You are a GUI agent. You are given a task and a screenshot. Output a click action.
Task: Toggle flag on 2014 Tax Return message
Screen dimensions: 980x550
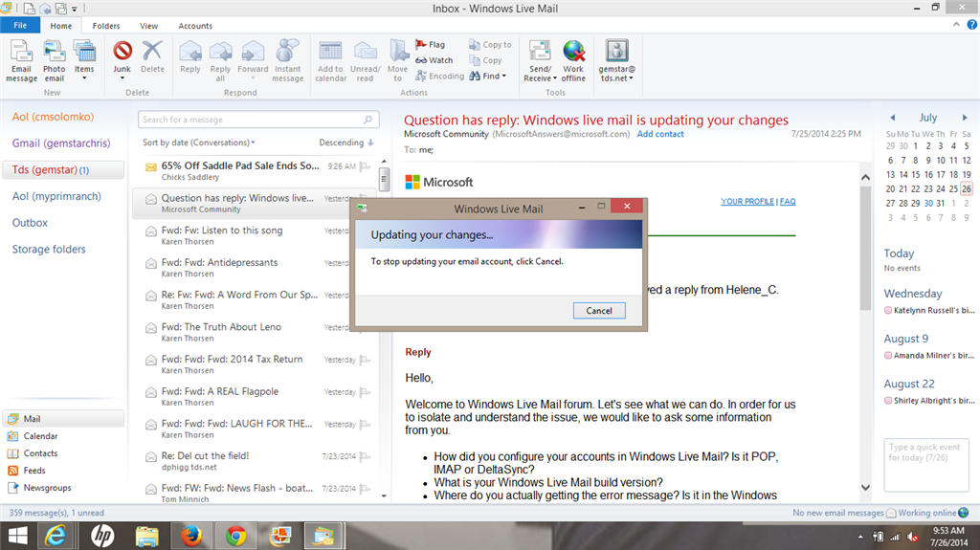(x=365, y=360)
